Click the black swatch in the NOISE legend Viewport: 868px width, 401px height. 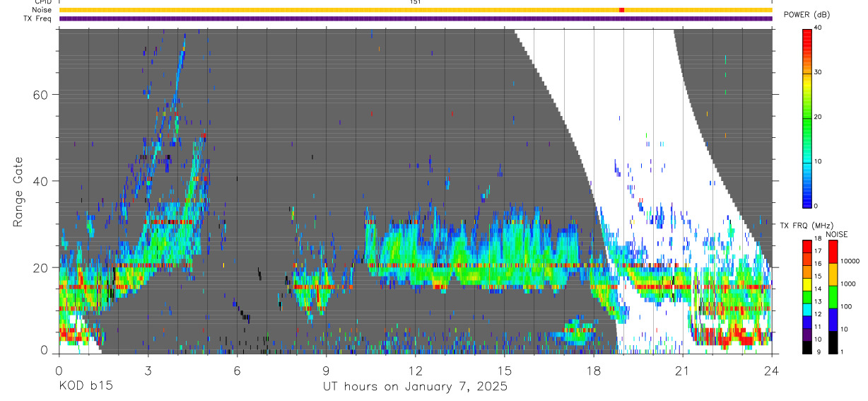[833, 342]
